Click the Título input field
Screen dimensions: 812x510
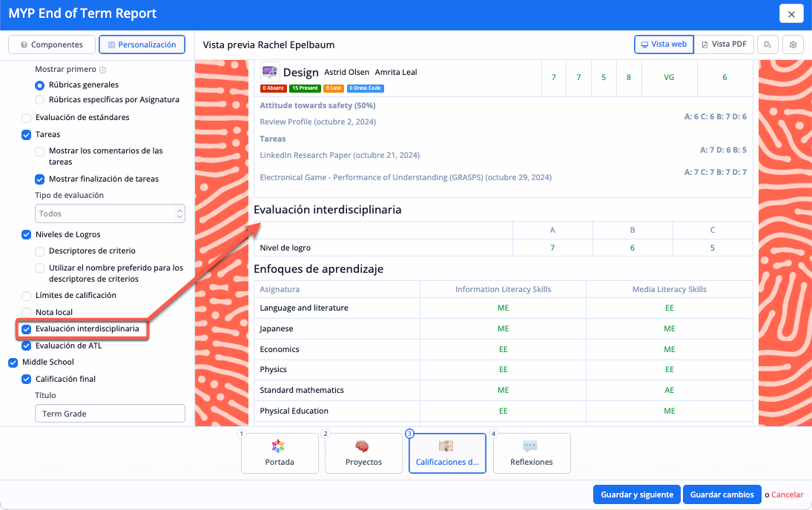click(x=110, y=414)
